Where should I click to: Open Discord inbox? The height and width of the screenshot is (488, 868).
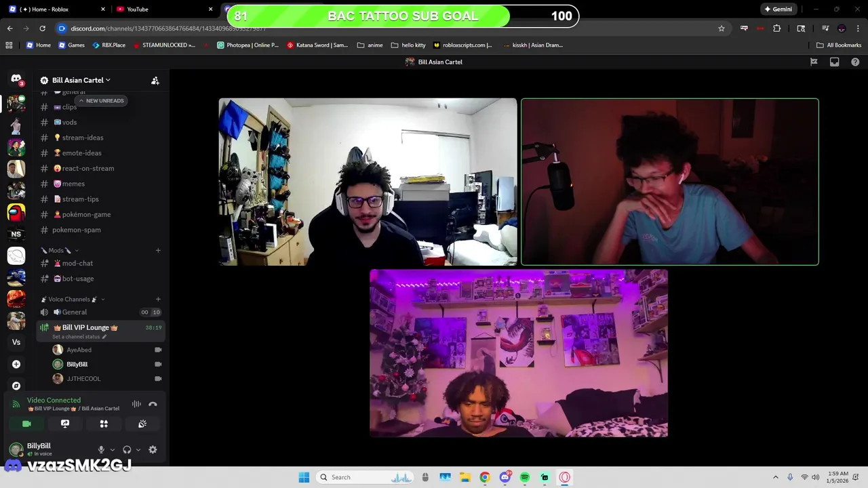pos(835,62)
